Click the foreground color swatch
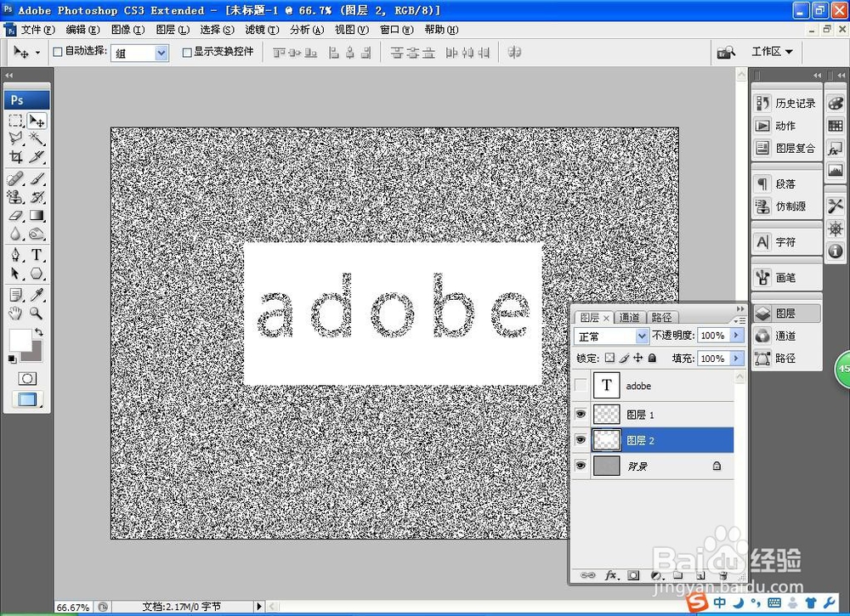Screen dimensions: 850x616 (20, 341)
